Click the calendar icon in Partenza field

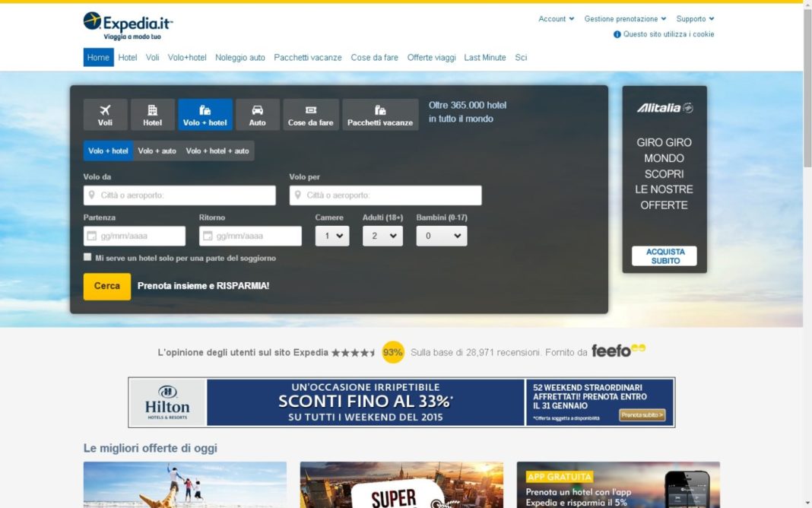pos(92,237)
